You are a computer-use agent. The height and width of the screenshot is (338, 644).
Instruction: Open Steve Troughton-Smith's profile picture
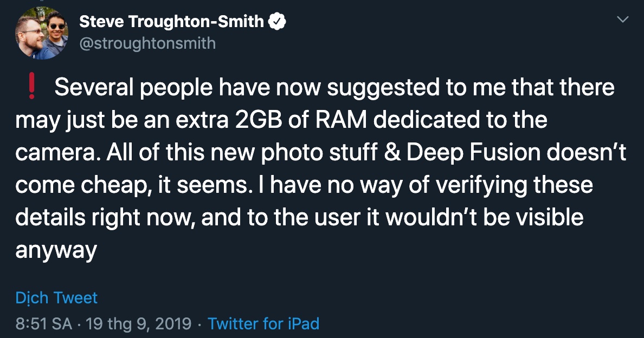click(x=42, y=34)
